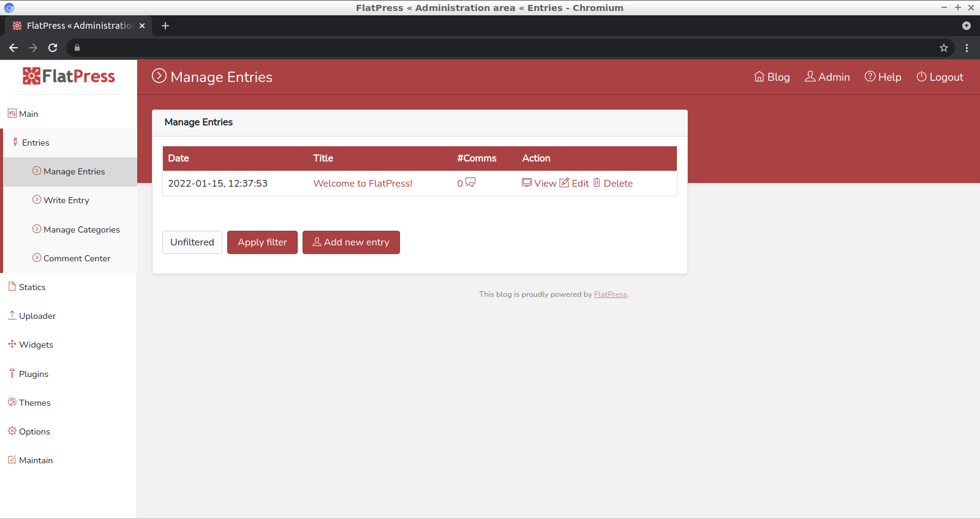
Task: Click the FlatPress logo
Action: tap(69, 76)
